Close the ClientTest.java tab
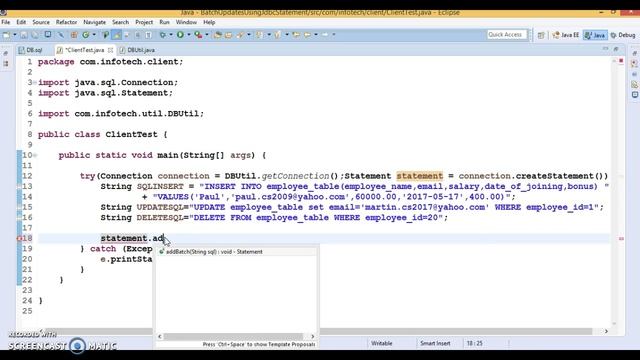The image size is (640, 360). click(111, 50)
